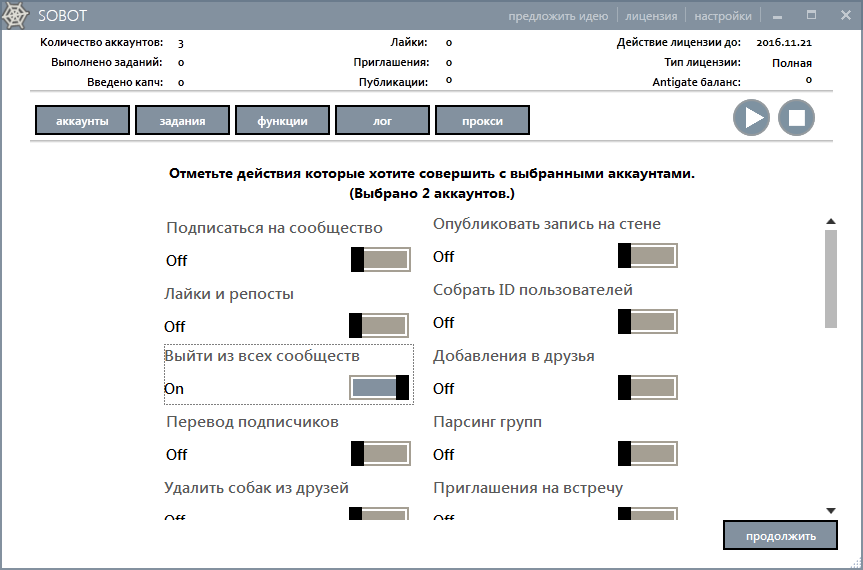Screen dimensions: 863x570
Task: Stop tasks with the stop button
Action: point(796,118)
